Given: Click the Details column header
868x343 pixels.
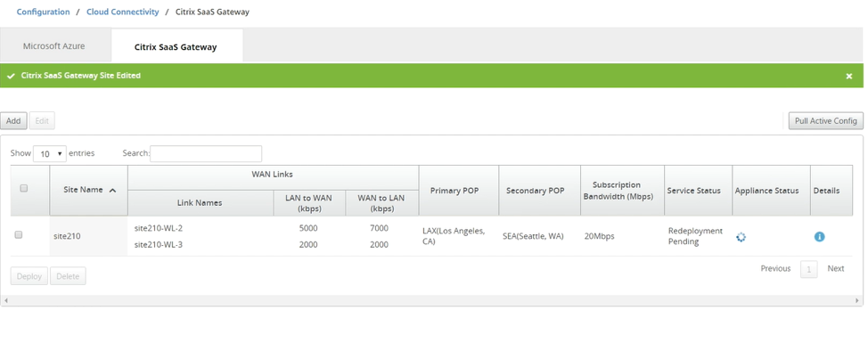Looking at the screenshot, I should pos(831,191).
